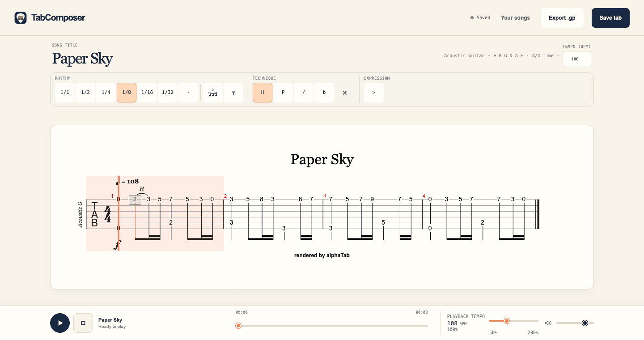The width and height of the screenshot is (644, 340).
Task: Click the bar 3 measure number
Action: pos(325,195)
